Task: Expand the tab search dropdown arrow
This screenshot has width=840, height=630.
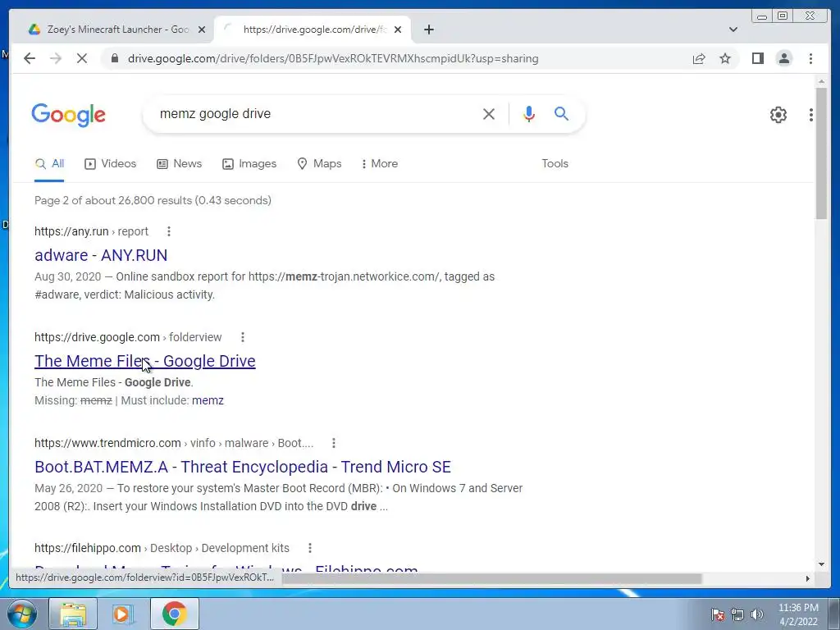Action: [733, 30]
